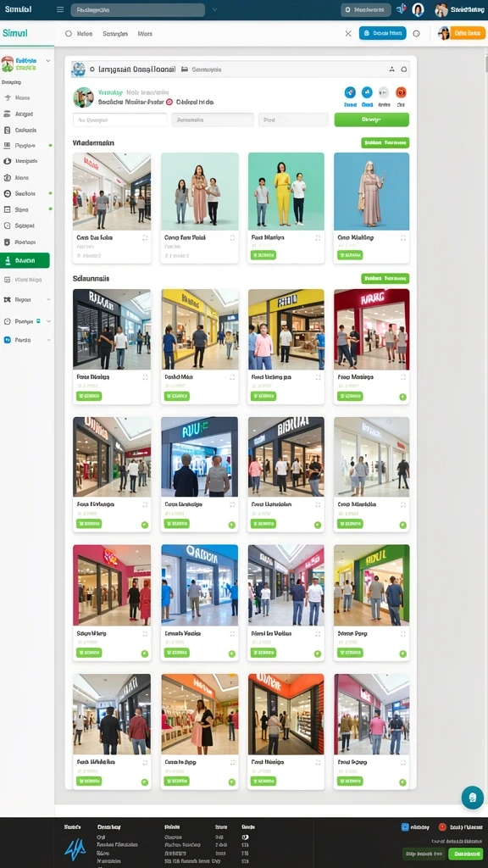
Task: Select the green highlighted sidebar menu item
Action: pos(25,260)
